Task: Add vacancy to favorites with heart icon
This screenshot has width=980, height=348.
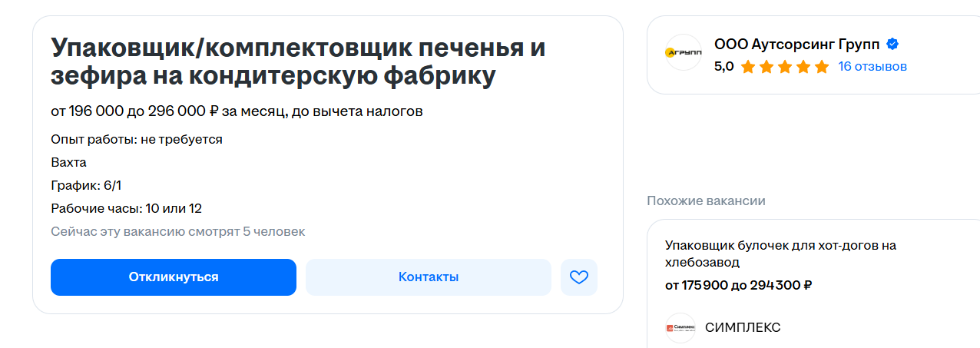Action: [578, 277]
